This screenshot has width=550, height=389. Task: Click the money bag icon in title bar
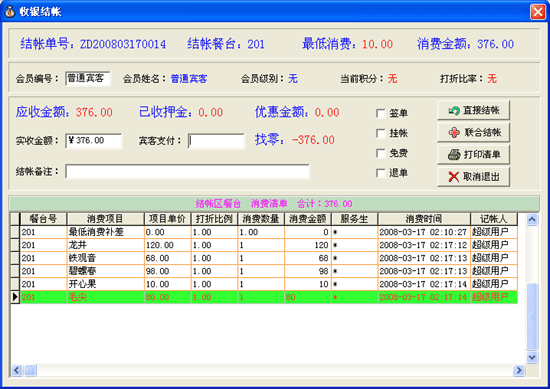(9, 12)
